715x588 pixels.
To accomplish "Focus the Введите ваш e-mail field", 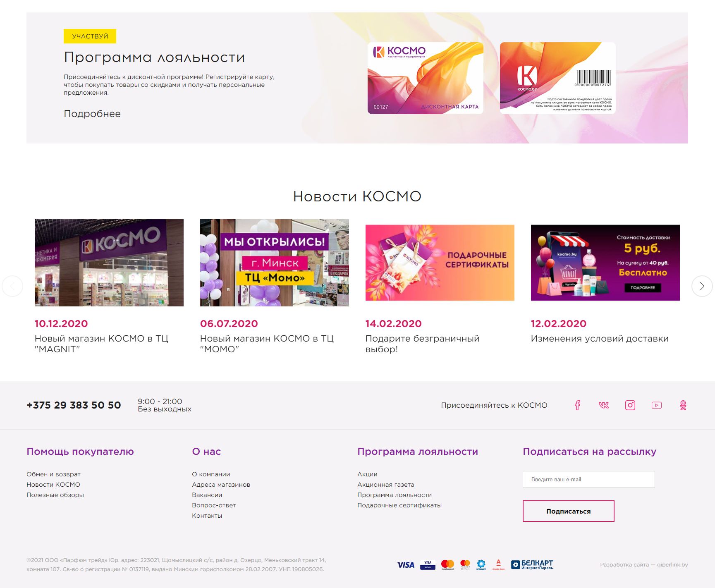I will pyautogui.click(x=589, y=479).
